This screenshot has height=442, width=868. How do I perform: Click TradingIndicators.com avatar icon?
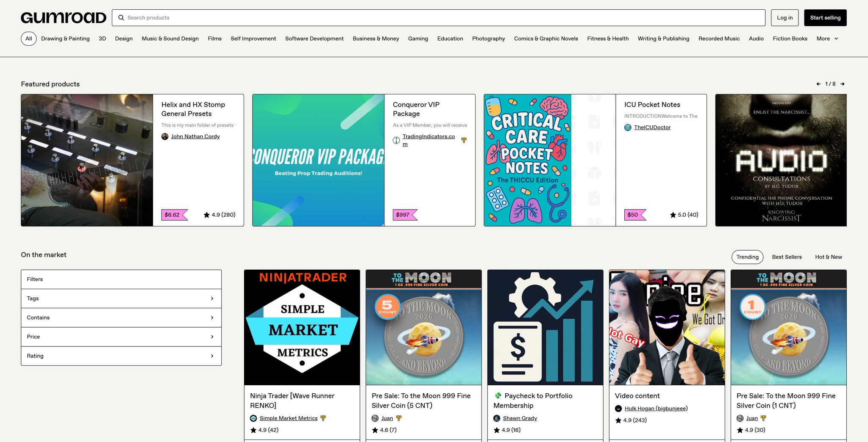[x=396, y=140]
